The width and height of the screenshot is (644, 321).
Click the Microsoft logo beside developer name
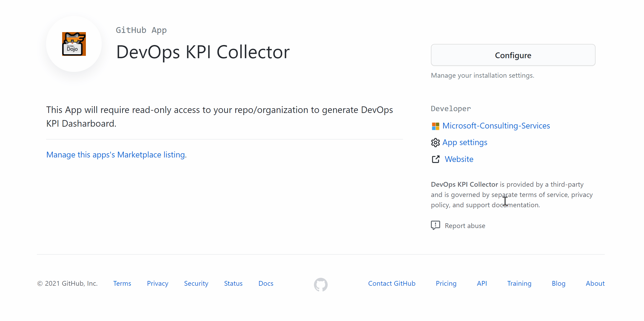(435, 126)
